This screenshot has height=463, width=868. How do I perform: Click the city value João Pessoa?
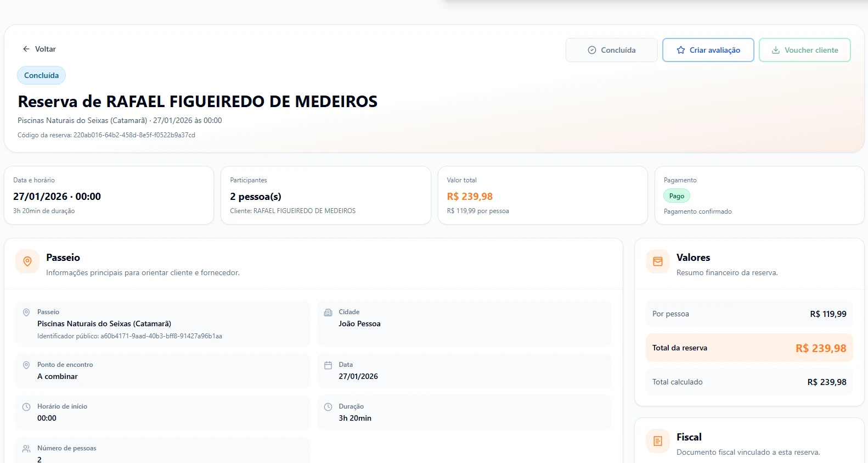(x=359, y=324)
